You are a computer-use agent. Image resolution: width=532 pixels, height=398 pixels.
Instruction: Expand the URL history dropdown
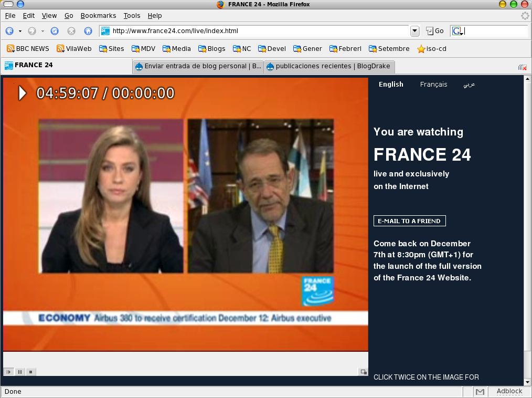(414, 31)
